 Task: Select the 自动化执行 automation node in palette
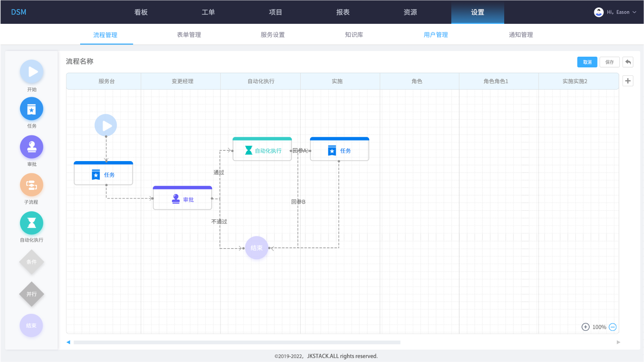[x=32, y=223]
